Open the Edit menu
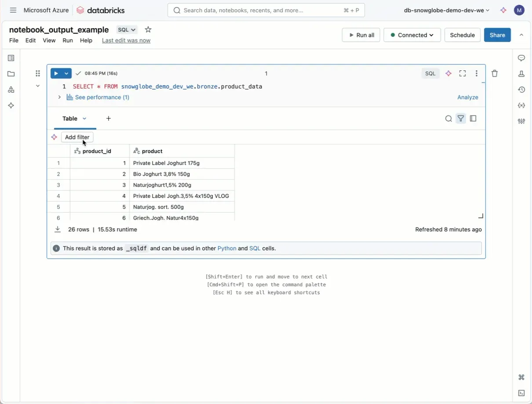This screenshot has width=532, height=404. (30, 40)
